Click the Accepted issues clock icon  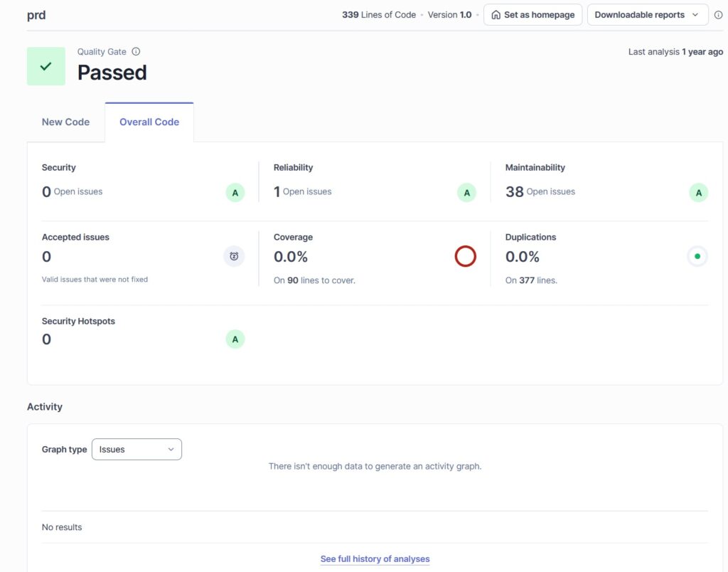(x=234, y=256)
